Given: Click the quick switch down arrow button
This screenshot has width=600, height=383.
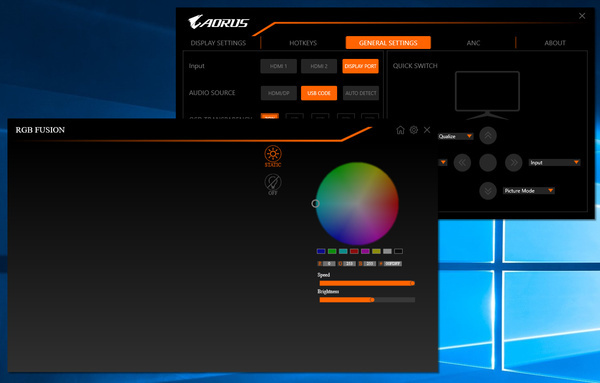Looking at the screenshot, I should point(488,191).
